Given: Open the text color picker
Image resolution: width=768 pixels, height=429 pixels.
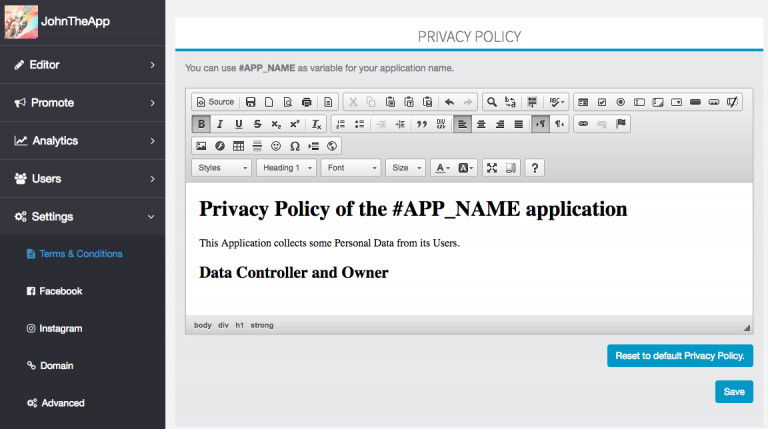Looking at the screenshot, I should pos(442,168).
